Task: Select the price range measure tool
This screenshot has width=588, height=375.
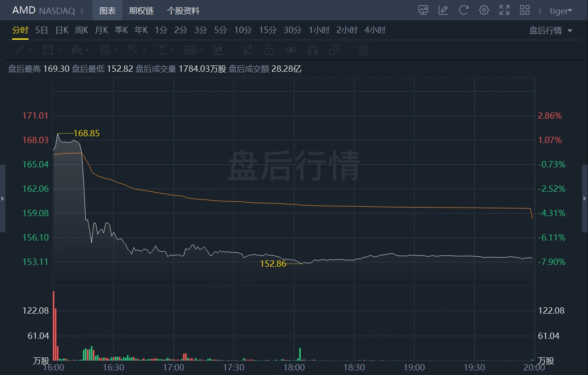Action: click(x=162, y=50)
